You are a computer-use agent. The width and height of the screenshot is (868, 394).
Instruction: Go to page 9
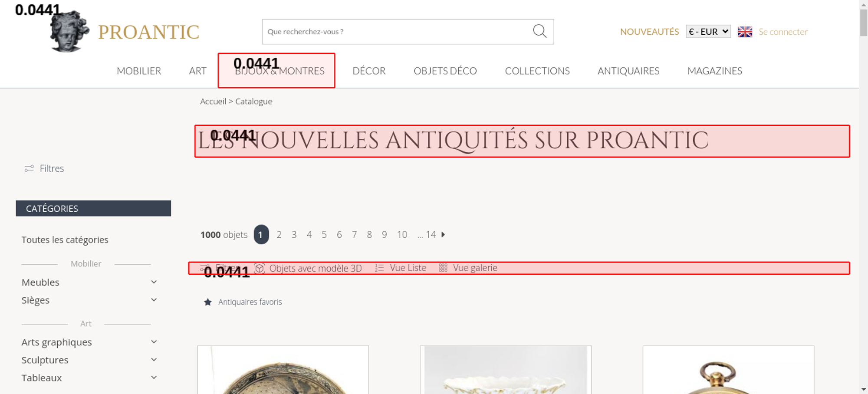click(385, 234)
